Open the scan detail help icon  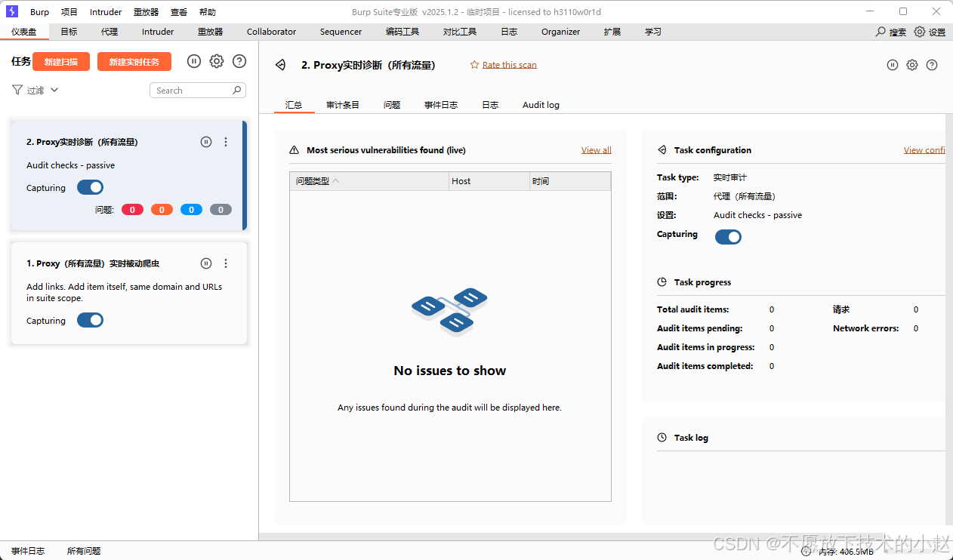click(x=932, y=65)
